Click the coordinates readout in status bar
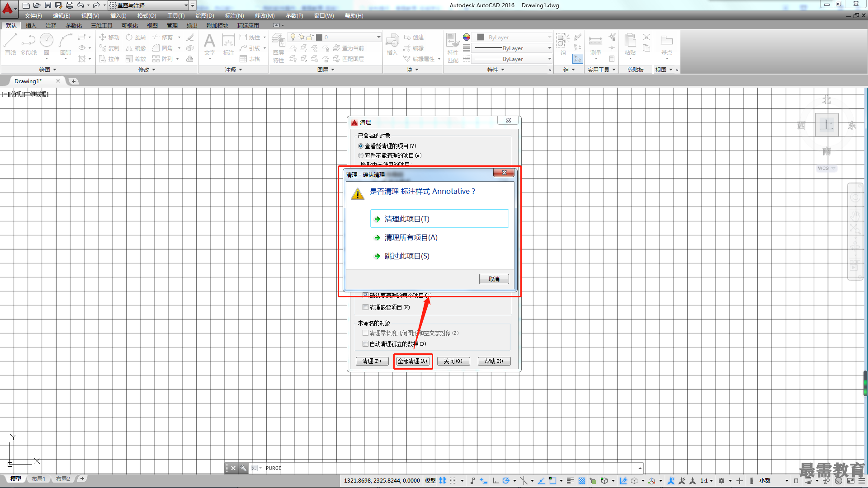Viewport: 868px width, 488px height. (x=382, y=481)
